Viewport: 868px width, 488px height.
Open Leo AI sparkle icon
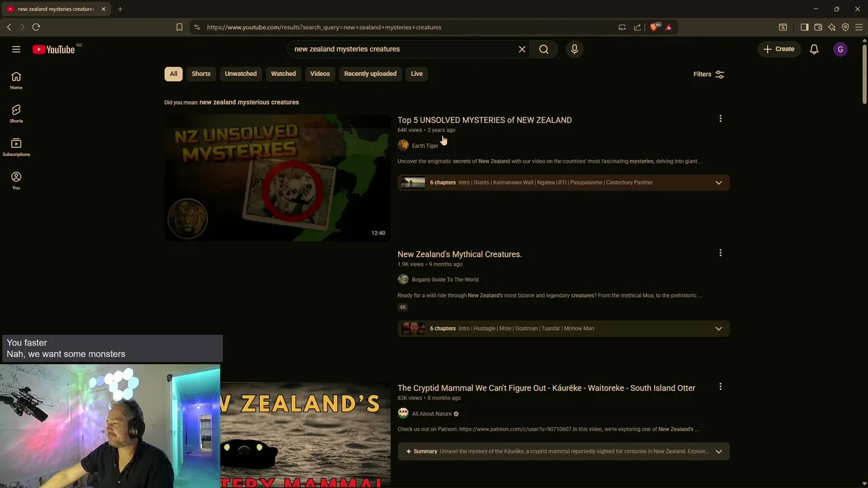tap(831, 27)
